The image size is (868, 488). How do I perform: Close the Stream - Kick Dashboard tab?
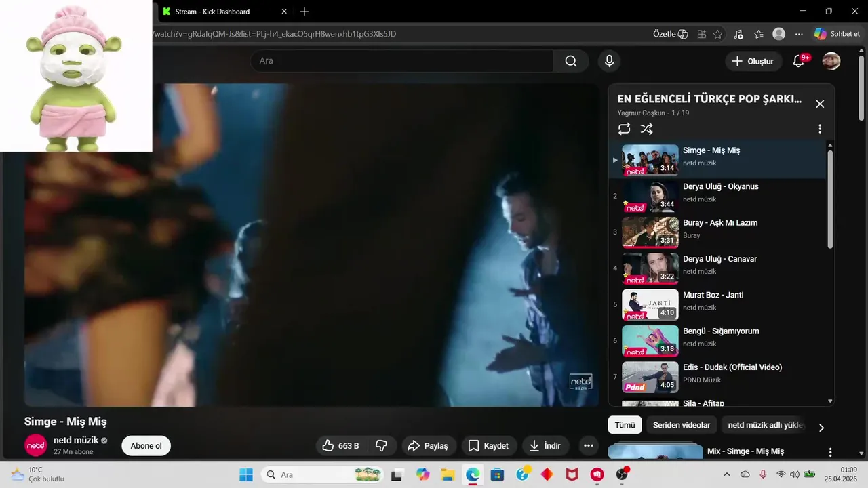(x=284, y=12)
